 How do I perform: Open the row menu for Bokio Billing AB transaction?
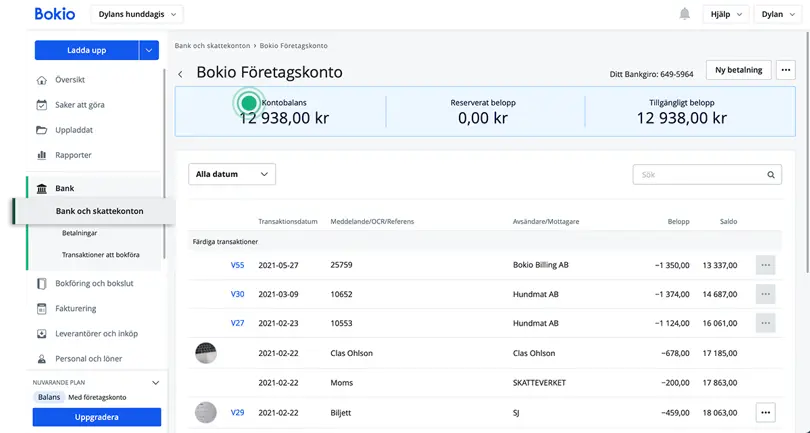pos(766,265)
